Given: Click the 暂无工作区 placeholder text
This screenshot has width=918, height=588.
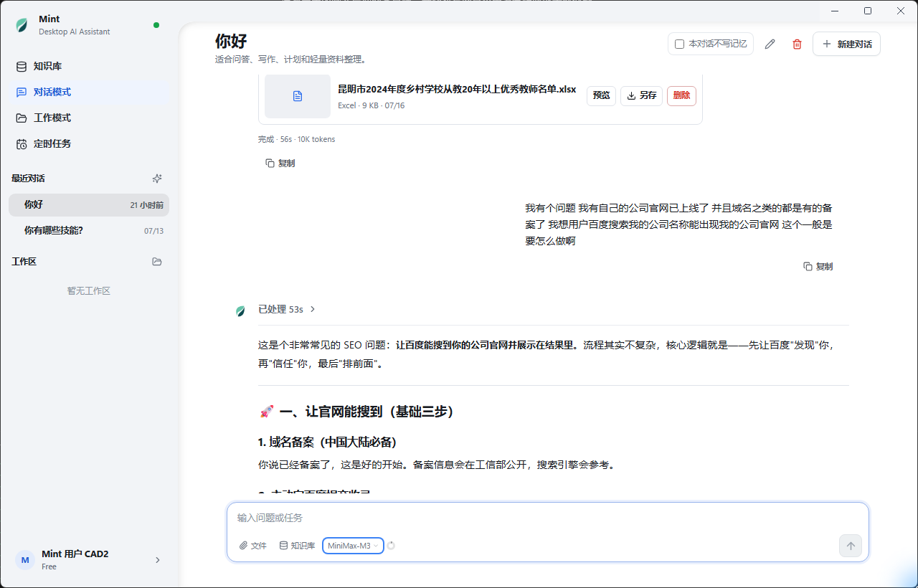Looking at the screenshot, I should (x=89, y=291).
